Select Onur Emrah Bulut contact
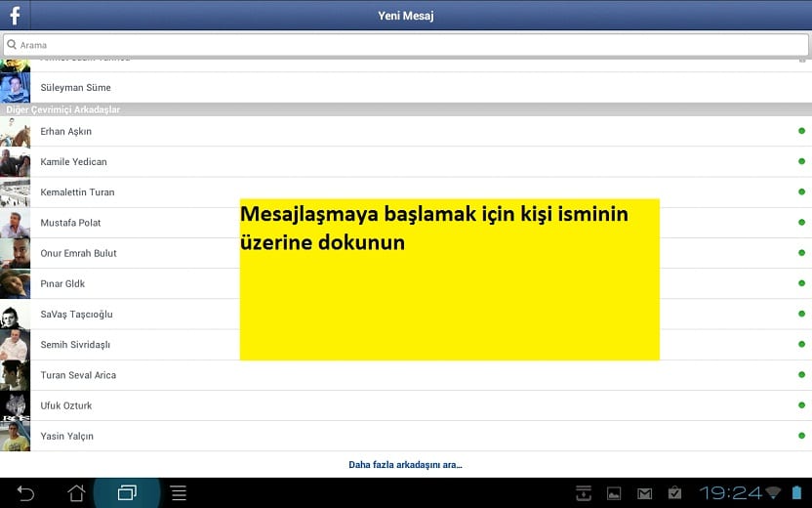The height and width of the screenshot is (508, 812). [406, 253]
